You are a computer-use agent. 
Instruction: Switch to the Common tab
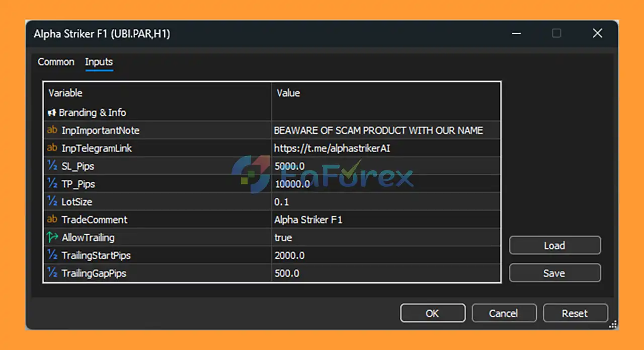click(56, 62)
